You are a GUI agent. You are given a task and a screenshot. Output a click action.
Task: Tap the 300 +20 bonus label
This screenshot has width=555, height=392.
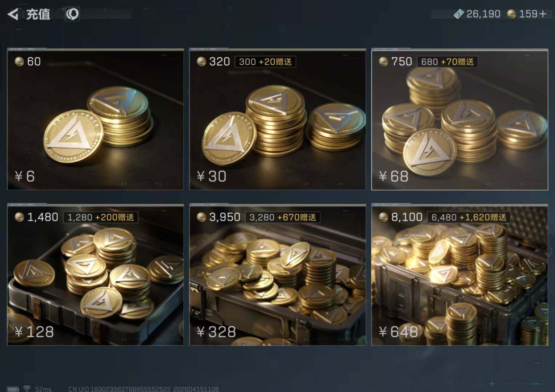(265, 62)
